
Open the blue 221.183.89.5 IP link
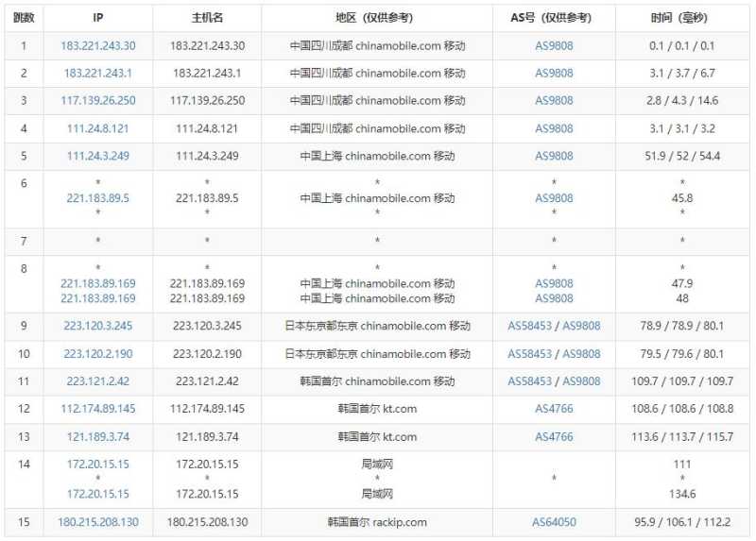tap(98, 198)
